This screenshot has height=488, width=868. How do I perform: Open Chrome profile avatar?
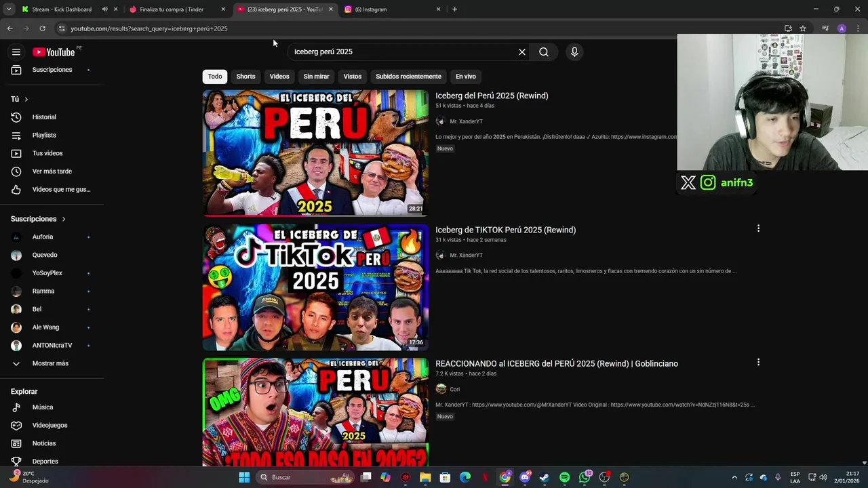click(x=842, y=28)
